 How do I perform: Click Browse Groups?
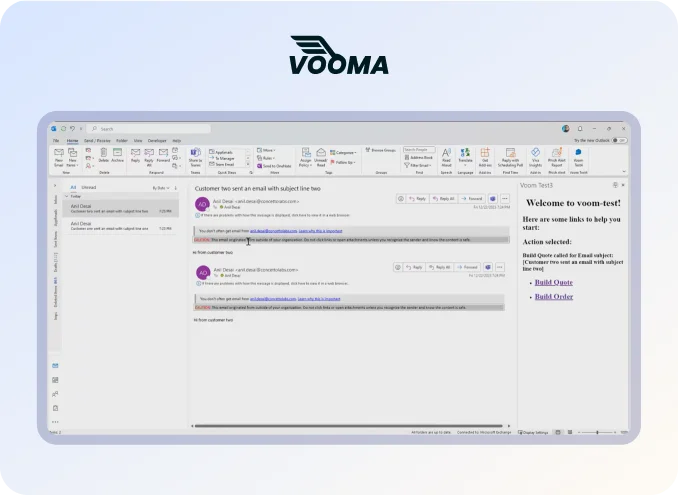coord(381,150)
